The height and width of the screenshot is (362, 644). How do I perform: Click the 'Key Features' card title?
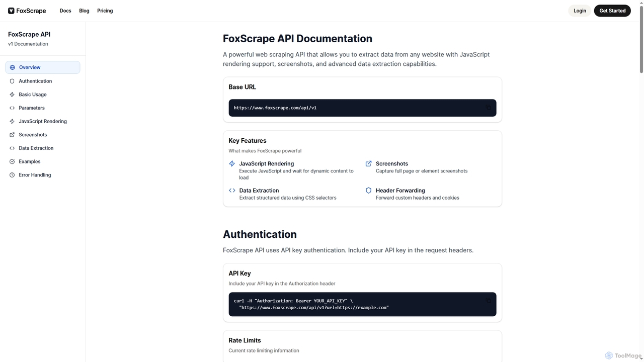click(248, 141)
